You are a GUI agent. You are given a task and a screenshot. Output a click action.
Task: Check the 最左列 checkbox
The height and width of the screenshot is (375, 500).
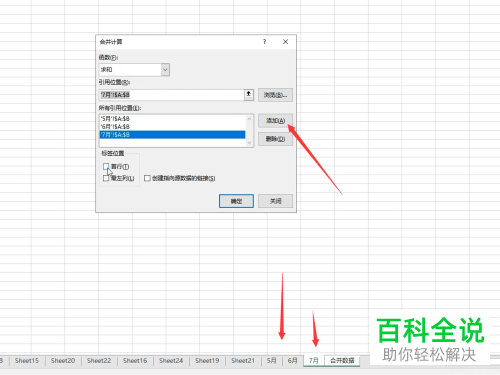[106, 178]
